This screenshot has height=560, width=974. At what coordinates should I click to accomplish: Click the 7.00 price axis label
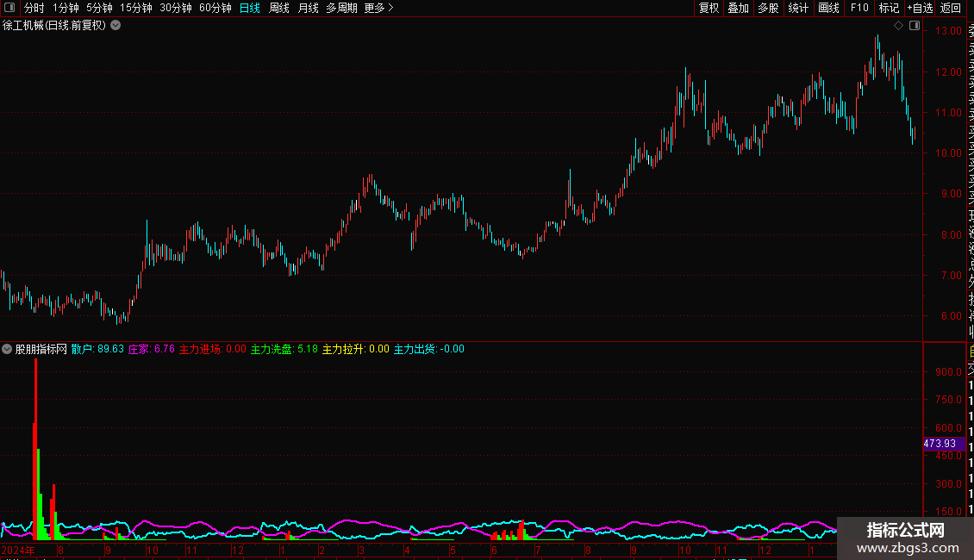click(x=951, y=275)
